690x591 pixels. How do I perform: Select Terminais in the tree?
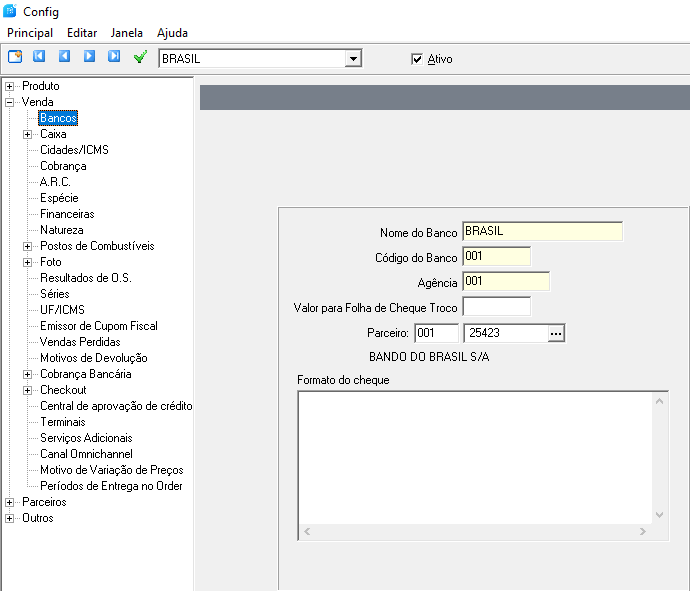coord(62,422)
